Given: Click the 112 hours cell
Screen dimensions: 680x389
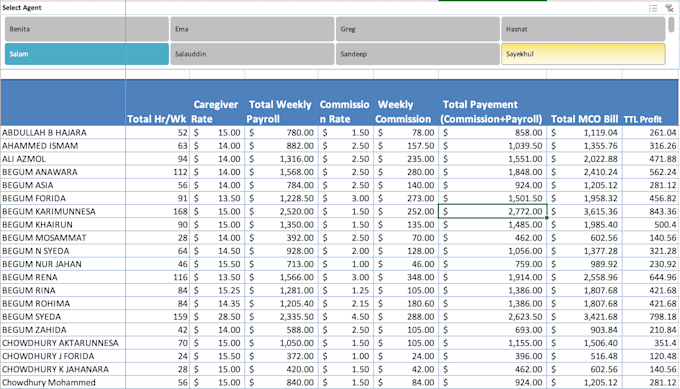Looking at the screenshot, I should click(158, 172).
